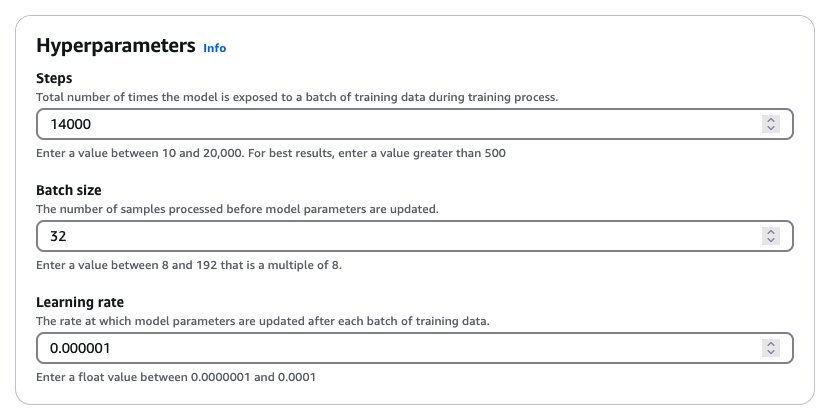The image size is (831, 412).
Task: Click the Hyperparameters section heading
Action: [x=116, y=46]
